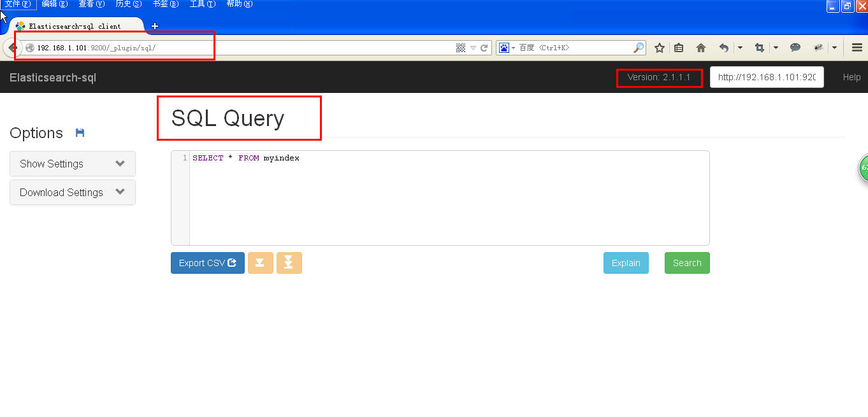
Task: Run query with Search button
Action: [x=687, y=263]
